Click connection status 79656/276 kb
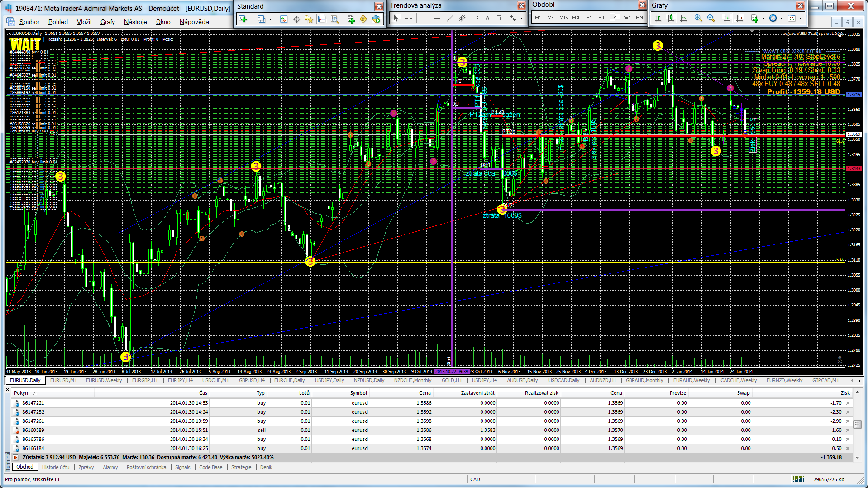Screen dimensions: 868x488 click(x=829, y=479)
